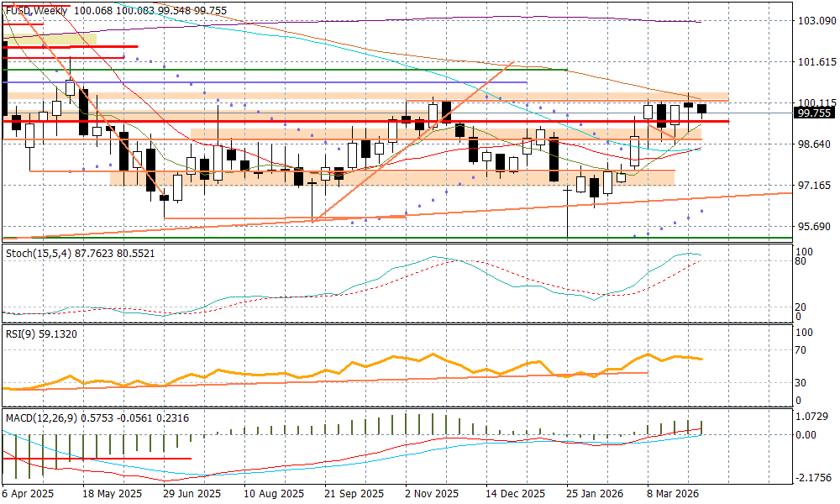Click the 95.690 price axis label
This screenshot has width=840, height=504.
pos(815,227)
